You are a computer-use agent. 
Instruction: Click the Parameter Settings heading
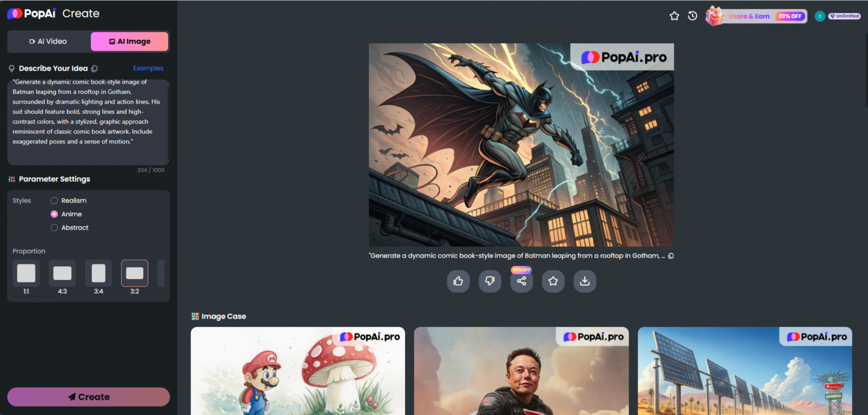(x=54, y=179)
